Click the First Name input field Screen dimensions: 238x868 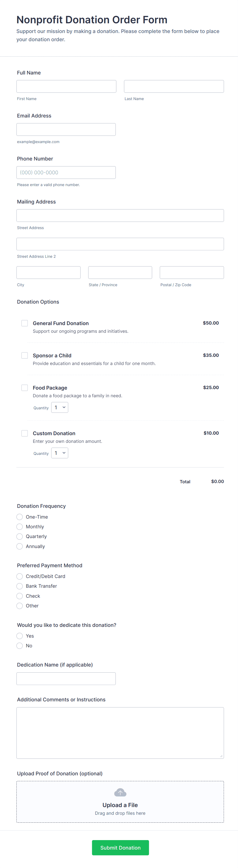67,86
